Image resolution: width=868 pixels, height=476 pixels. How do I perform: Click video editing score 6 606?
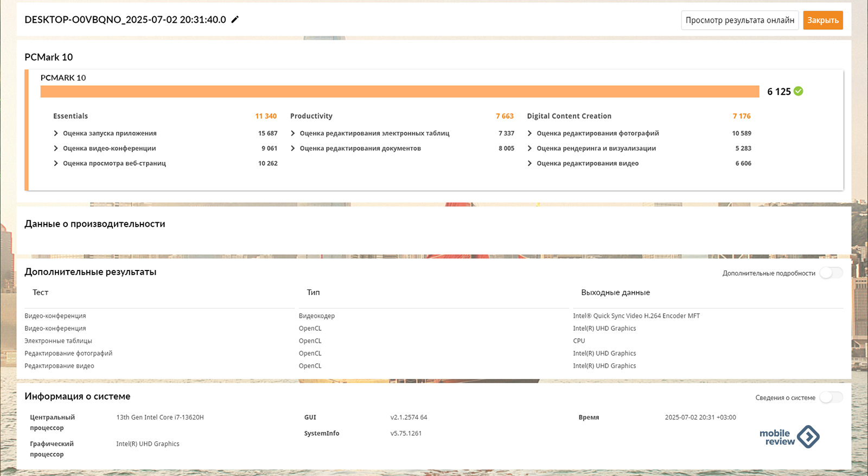point(743,163)
